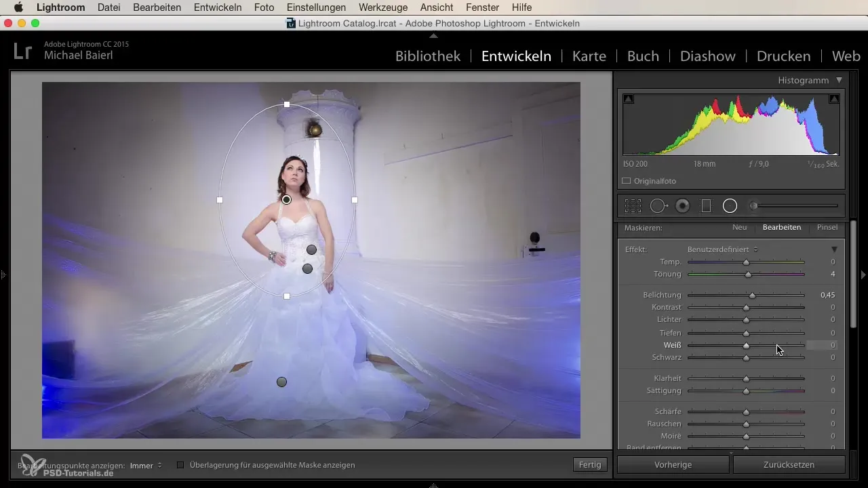Open the Einstellungen menu
The width and height of the screenshot is (868, 488).
[x=316, y=7]
